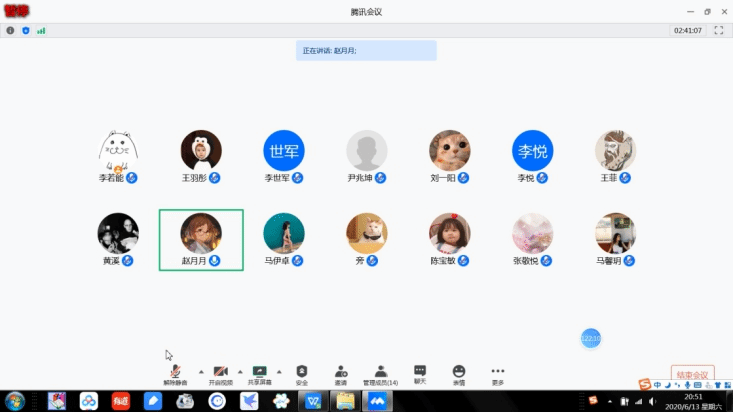733x413 pixels.
Task: Toggle the 开启视频 camera button
Action: [220, 371]
